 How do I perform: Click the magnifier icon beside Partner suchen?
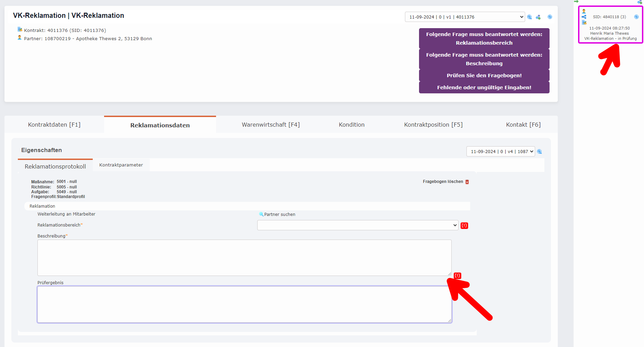(x=261, y=214)
